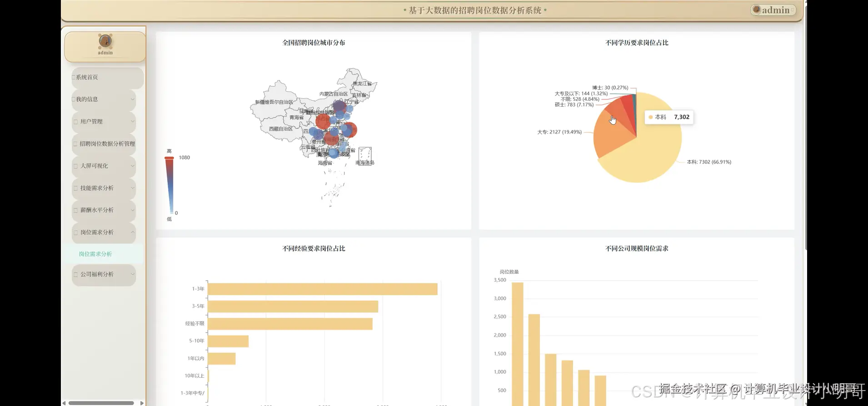Screen dimensions: 868x406
Task: Expand the 我的信息 chevron
Action: (x=133, y=99)
